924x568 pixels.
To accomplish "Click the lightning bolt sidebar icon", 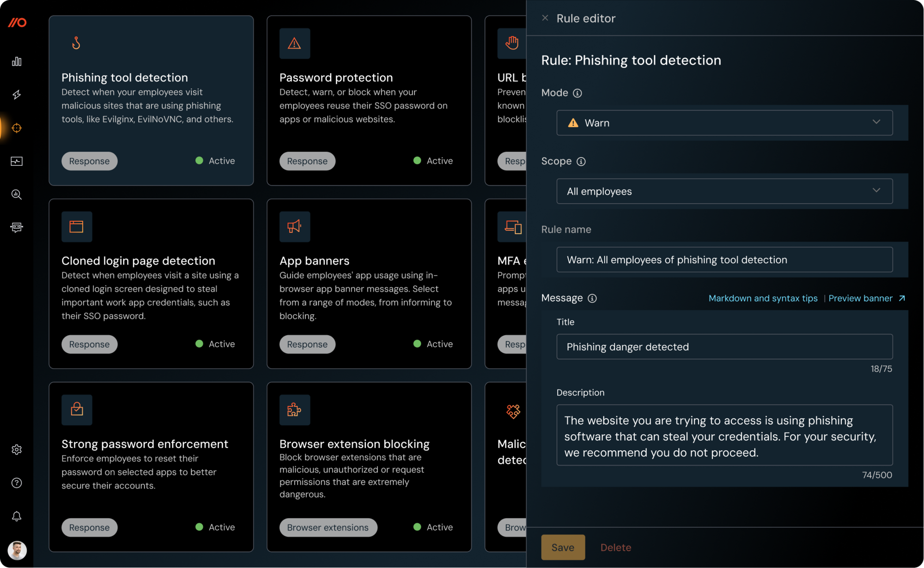I will (17, 95).
